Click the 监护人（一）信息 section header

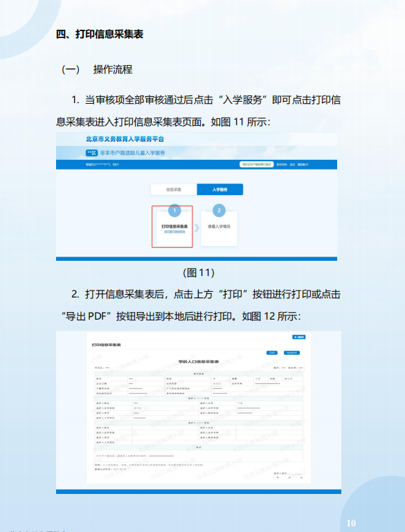click(199, 398)
